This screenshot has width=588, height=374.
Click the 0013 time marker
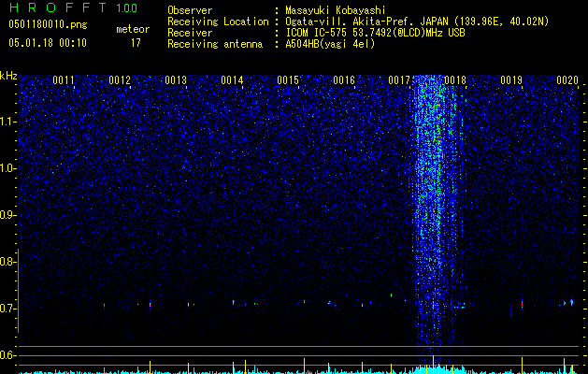coord(176,80)
